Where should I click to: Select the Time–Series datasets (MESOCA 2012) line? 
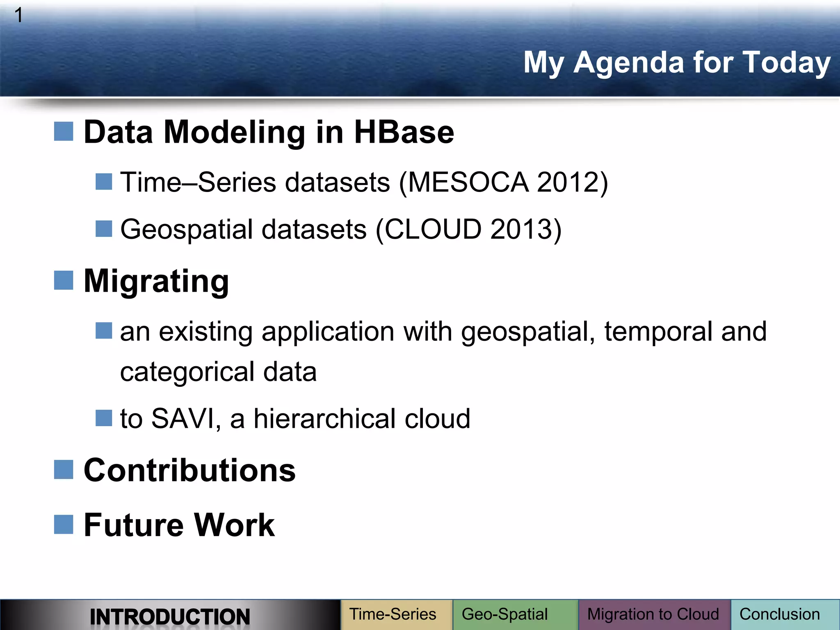point(364,183)
